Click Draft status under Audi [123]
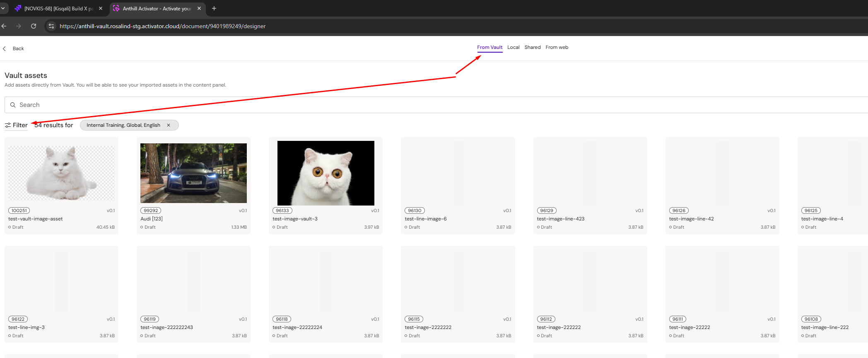 pyautogui.click(x=148, y=227)
